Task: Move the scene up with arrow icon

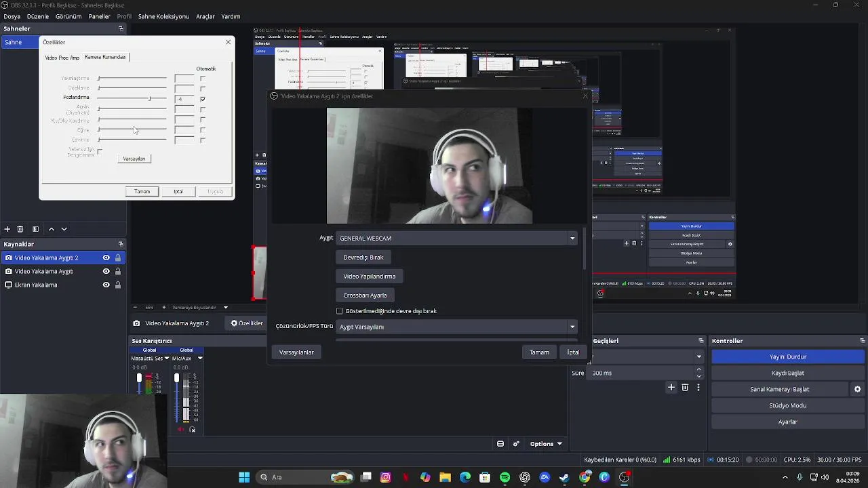Action: coord(51,229)
